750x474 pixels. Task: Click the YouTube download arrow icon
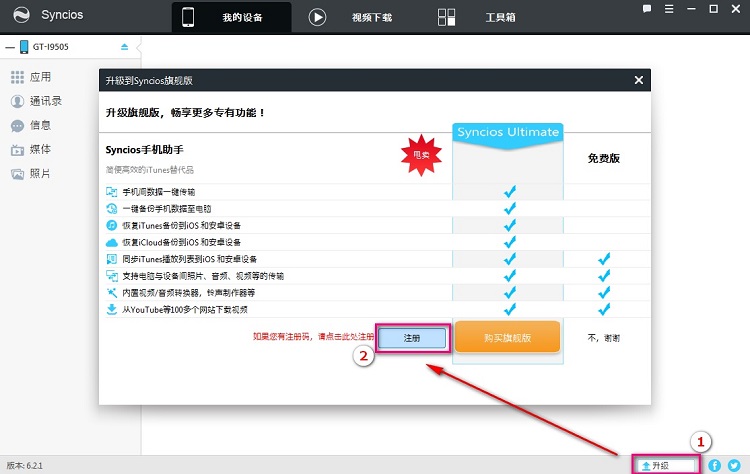click(111, 309)
